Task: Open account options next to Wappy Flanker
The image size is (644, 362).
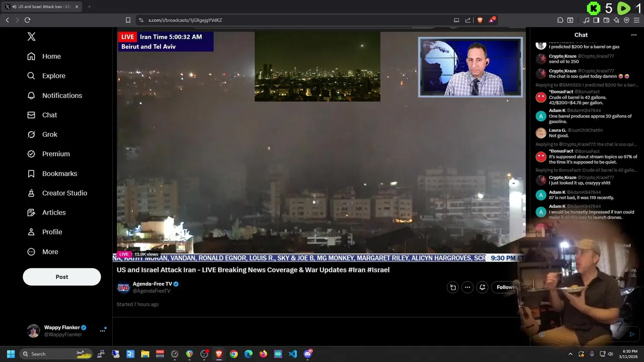Action: [x=102, y=331]
